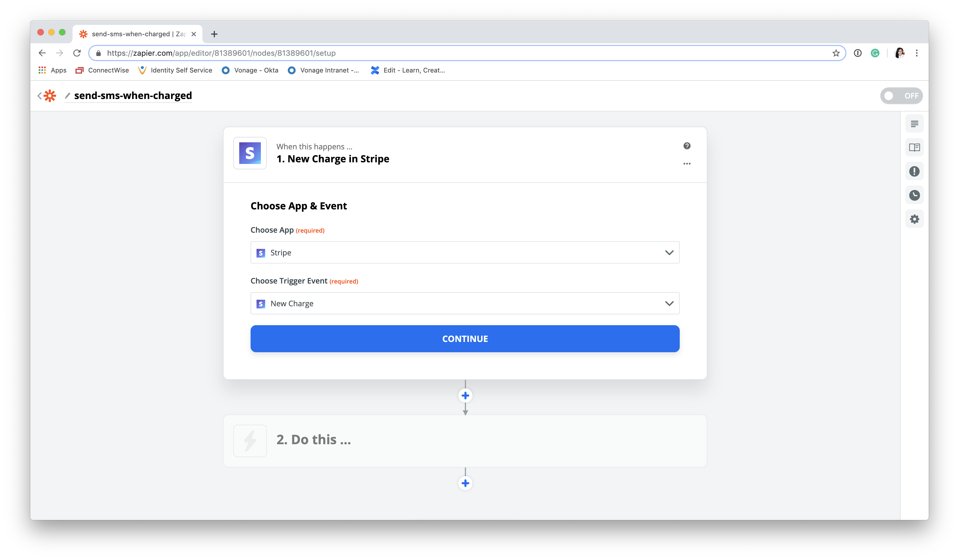Open the Edit - Learn, Creat... bookmark
This screenshot has height=560, width=959.
pyautogui.click(x=408, y=70)
